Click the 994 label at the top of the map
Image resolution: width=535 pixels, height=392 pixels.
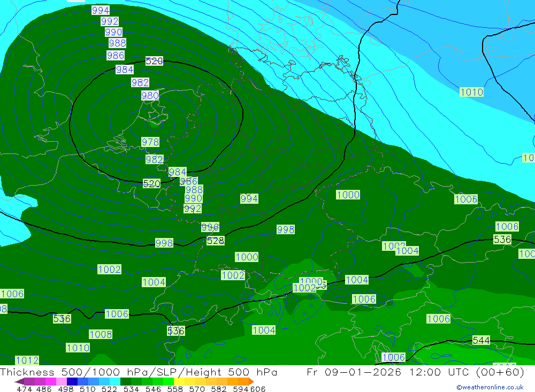(x=101, y=10)
